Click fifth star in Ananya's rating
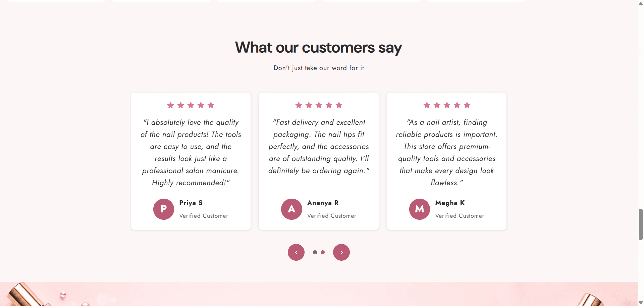The width and height of the screenshot is (644, 306). click(339, 105)
